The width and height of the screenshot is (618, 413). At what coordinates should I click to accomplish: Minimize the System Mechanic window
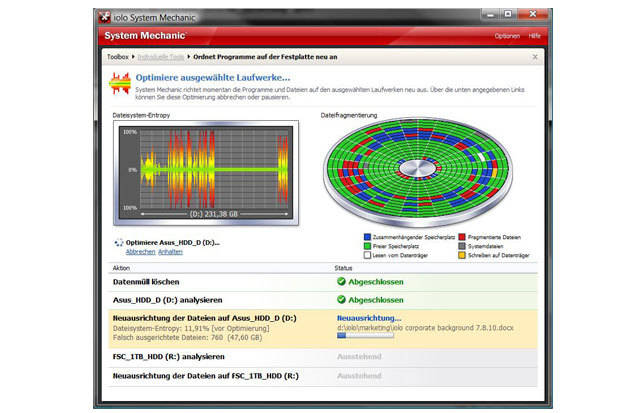point(490,15)
